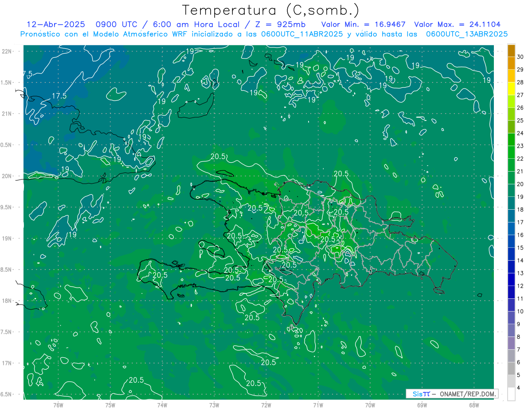532x411 pixels.
Task: Click the '75W' longitude label
Action: (x=110, y=405)
